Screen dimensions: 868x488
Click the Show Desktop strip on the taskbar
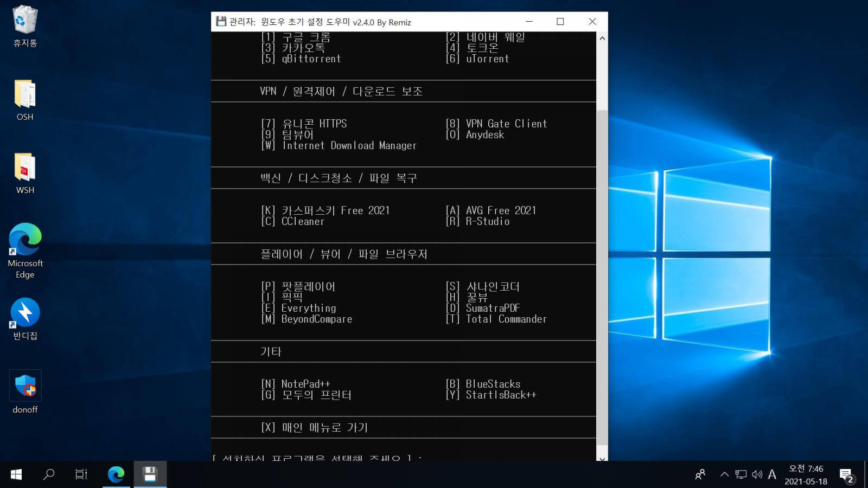pyautogui.click(x=866, y=474)
